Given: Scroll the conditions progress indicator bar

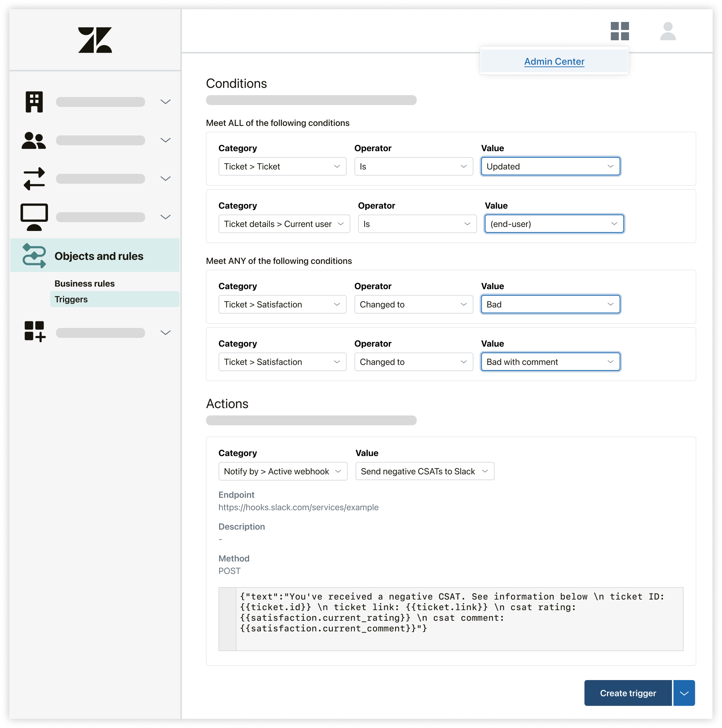Looking at the screenshot, I should 311,101.
